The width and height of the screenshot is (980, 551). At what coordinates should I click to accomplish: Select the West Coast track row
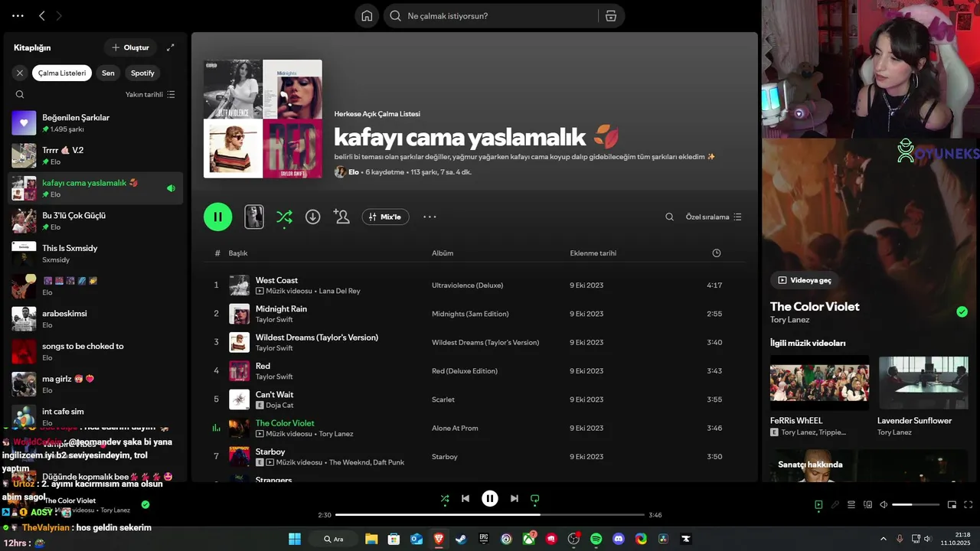pyautogui.click(x=474, y=285)
